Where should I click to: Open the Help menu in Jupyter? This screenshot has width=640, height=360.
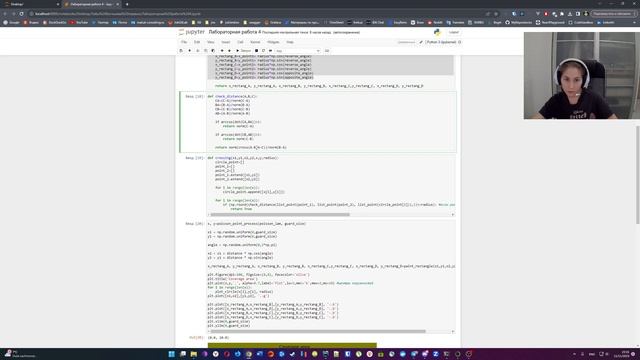[x=290, y=42]
